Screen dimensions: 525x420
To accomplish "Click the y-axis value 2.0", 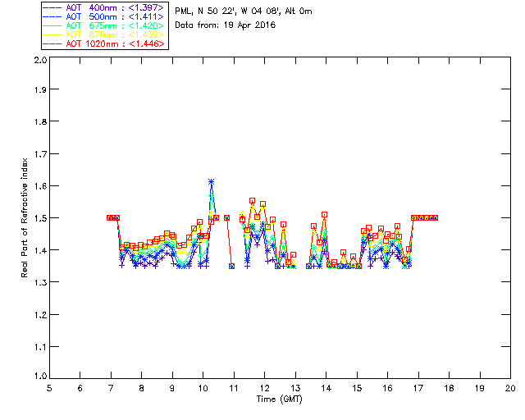I will coord(40,60).
